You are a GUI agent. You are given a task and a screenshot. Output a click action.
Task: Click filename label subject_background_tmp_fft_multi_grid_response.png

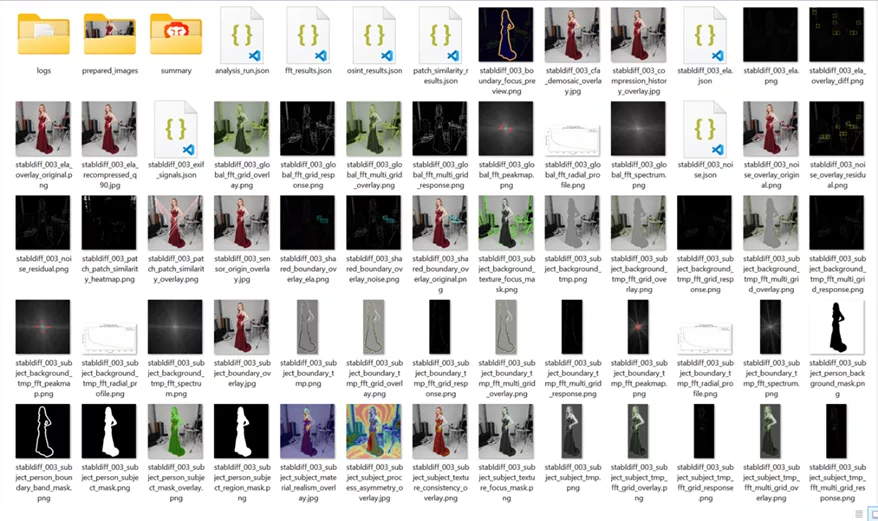837,274
